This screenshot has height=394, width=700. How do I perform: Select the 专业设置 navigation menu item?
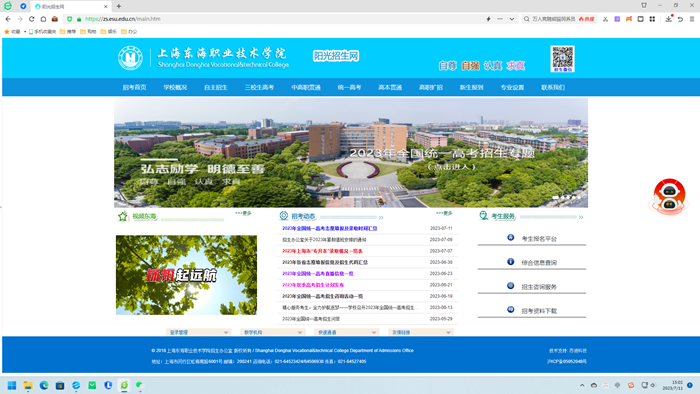tap(512, 87)
